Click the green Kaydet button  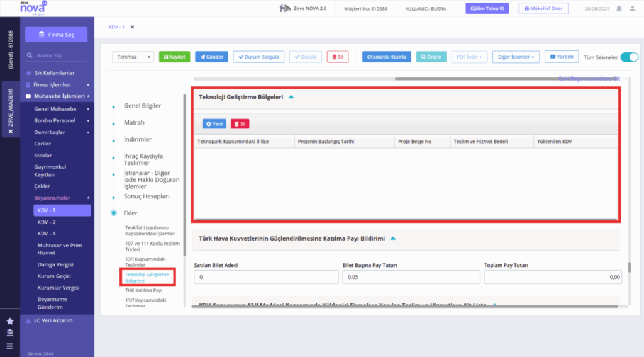click(x=175, y=57)
